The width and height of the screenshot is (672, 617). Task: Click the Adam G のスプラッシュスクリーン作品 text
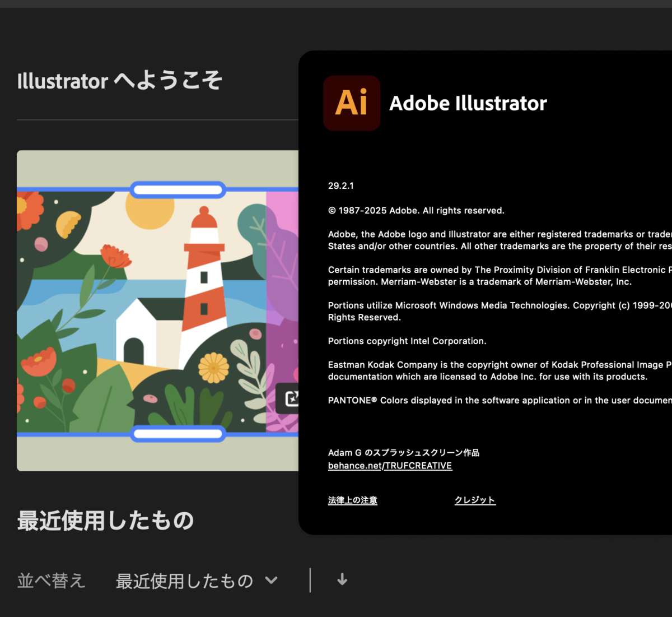(403, 453)
